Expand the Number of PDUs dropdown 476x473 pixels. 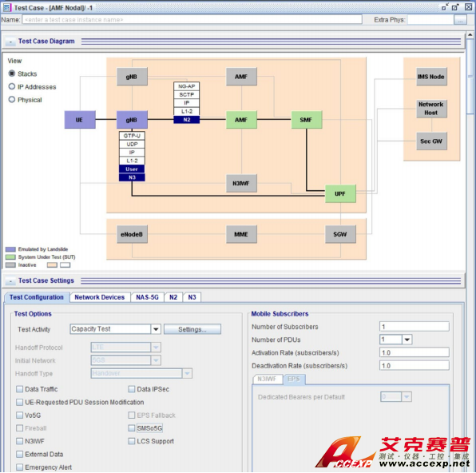tap(407, 340)
